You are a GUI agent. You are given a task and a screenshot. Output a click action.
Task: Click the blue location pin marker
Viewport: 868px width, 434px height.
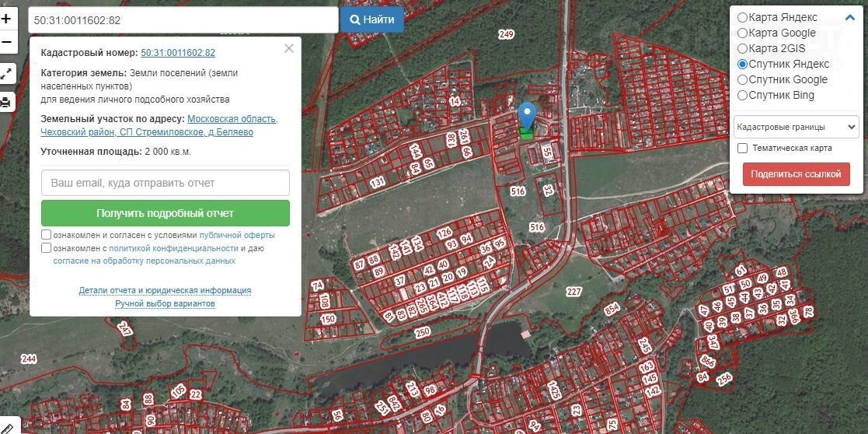[527, 117]
